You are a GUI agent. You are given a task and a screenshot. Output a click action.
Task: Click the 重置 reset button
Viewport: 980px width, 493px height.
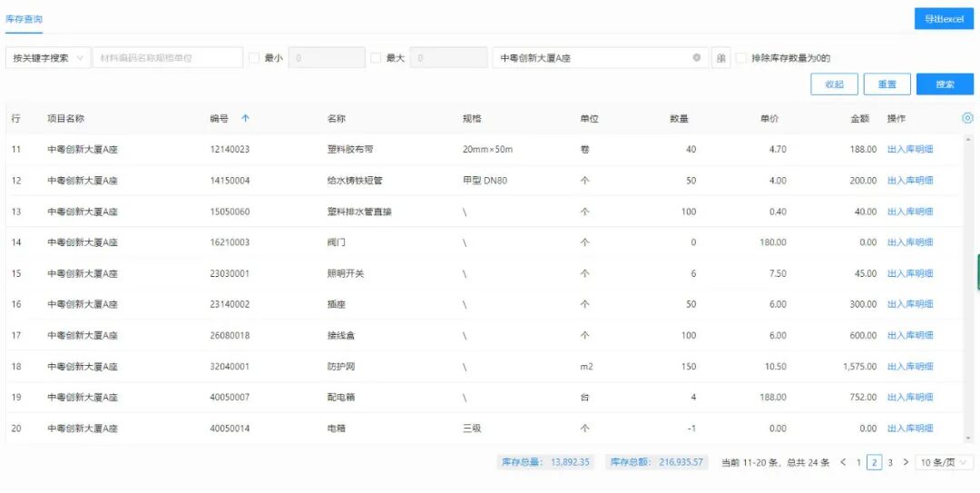[x=887, y=84]
